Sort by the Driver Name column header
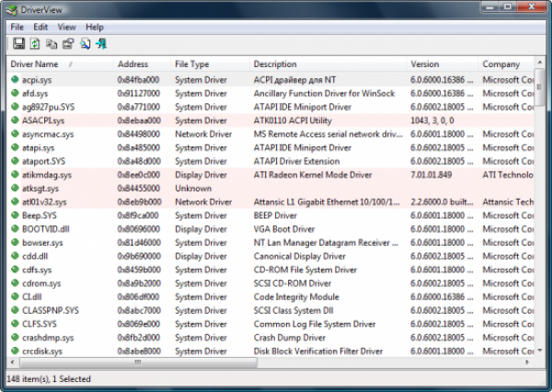 (37, 64)
